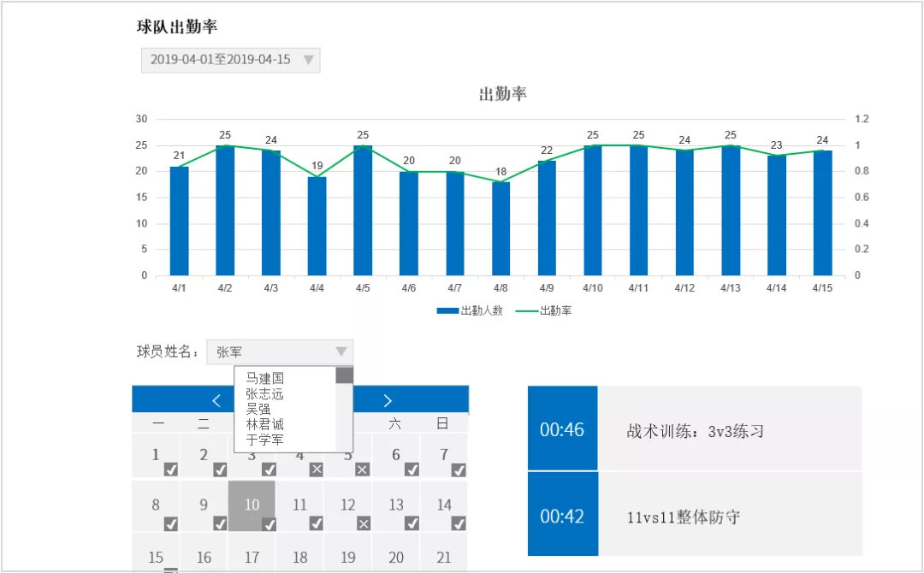This screenshot has height=573, width=924.
Task: Open the 球员姓名 player name dropdown
Action: [x=281, y=351]
